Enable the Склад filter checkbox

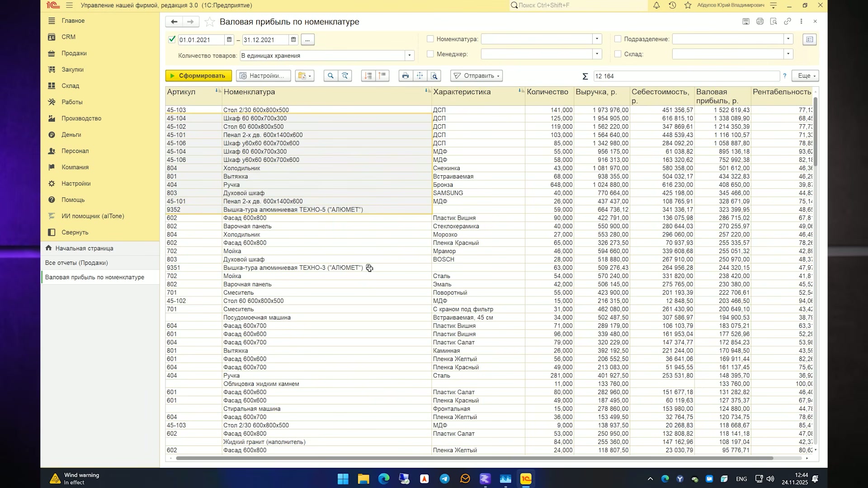(618, 54)
